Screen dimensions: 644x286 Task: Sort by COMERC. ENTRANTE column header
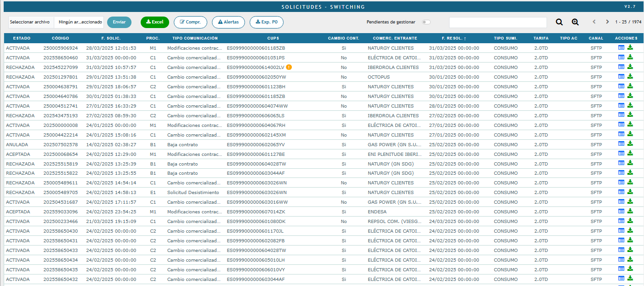[x=388, y=38]
